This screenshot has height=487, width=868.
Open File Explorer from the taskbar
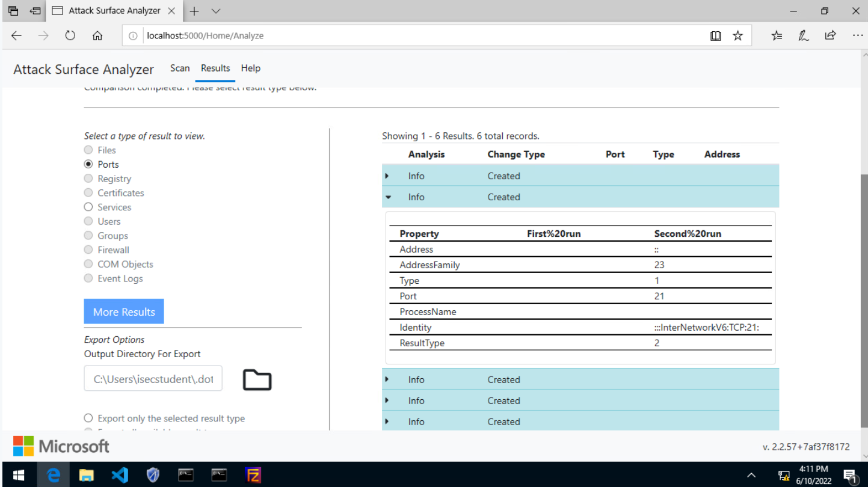(87, 475)
